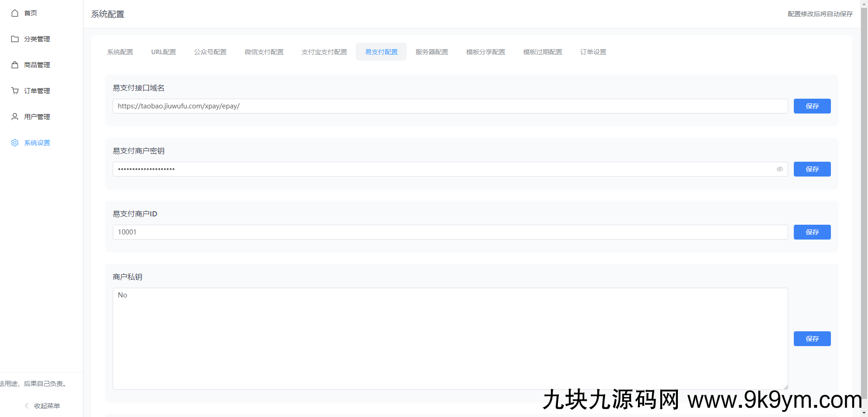
Task: Save the 易支付接口域名 setting
Action: (812, 106)
